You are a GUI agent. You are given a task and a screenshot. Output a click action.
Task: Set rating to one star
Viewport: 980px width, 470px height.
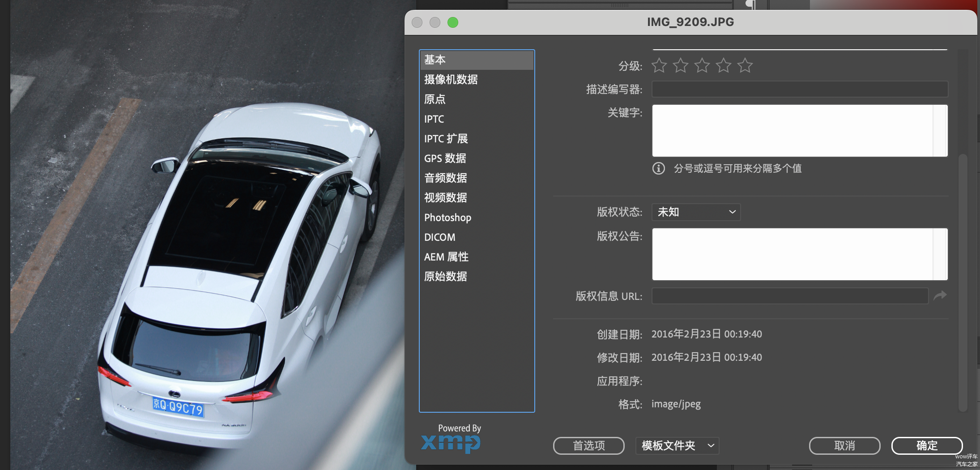659,66
